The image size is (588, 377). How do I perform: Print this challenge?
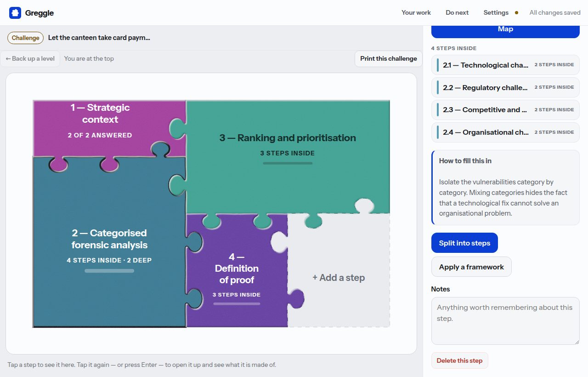coord(389,58)
